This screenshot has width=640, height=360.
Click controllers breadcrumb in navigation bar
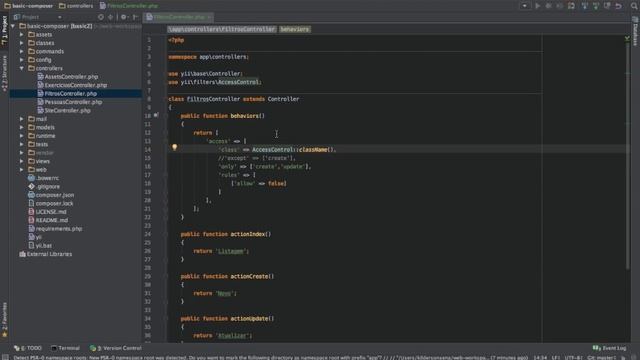click(x=76, y=6)
